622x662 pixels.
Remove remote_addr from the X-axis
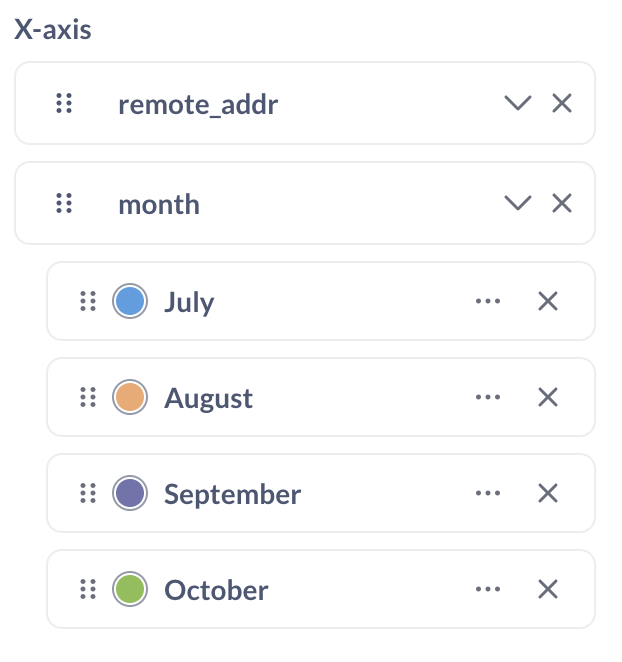point(562,103)
